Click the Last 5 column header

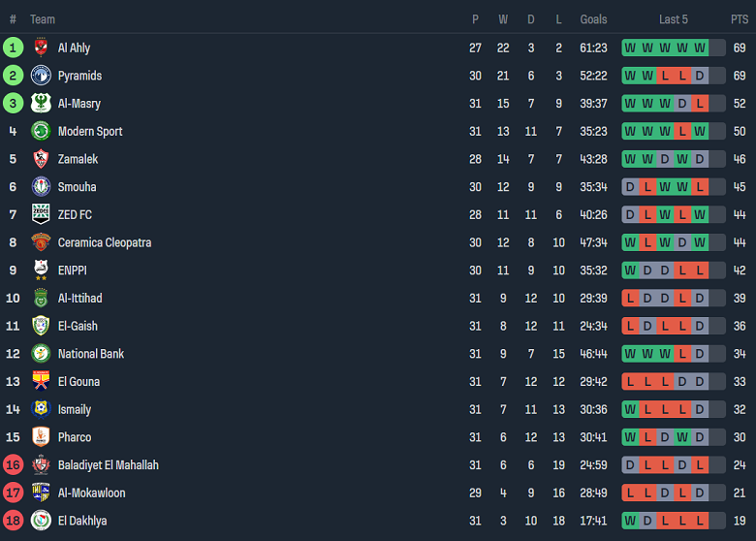(x=673, y=19)
